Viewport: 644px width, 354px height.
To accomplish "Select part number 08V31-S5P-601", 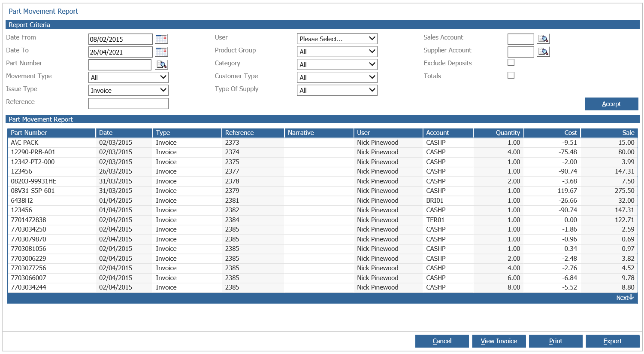I will coord(33,191).
